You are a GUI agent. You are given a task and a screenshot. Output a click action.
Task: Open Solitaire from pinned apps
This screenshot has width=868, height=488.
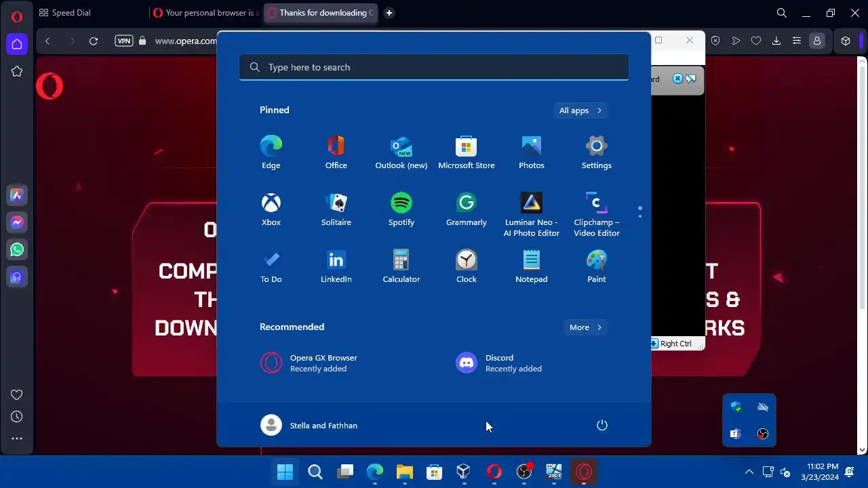coord(336,209)
